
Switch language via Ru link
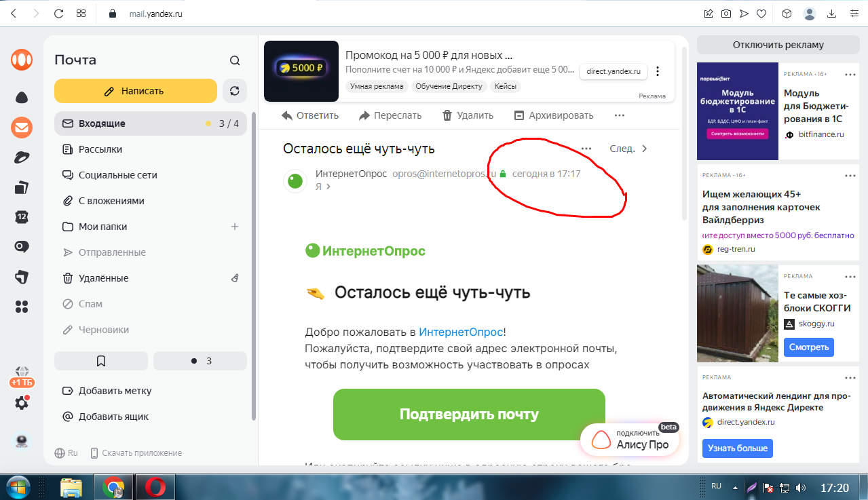67,453
